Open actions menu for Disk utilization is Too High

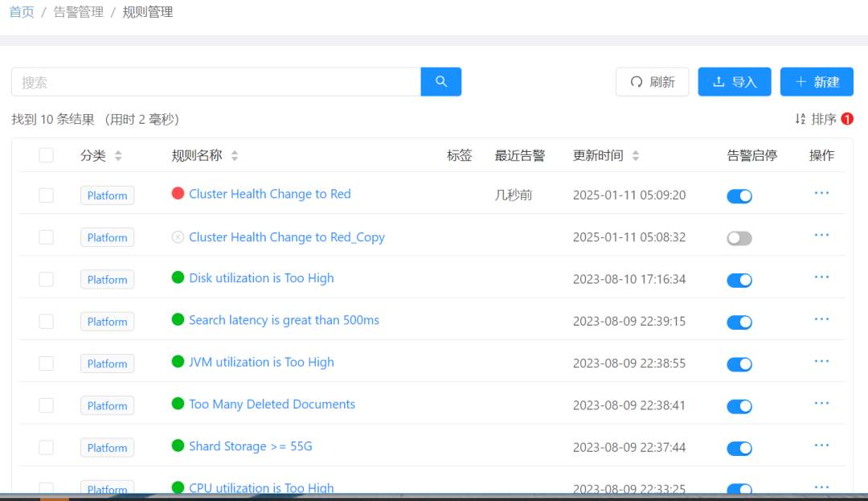pos(821,277)
